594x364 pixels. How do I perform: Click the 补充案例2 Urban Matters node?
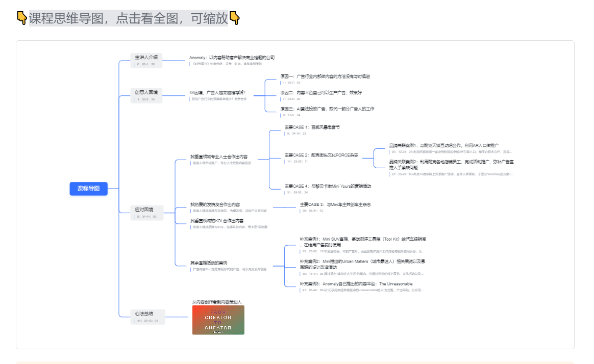coord(362,264)
